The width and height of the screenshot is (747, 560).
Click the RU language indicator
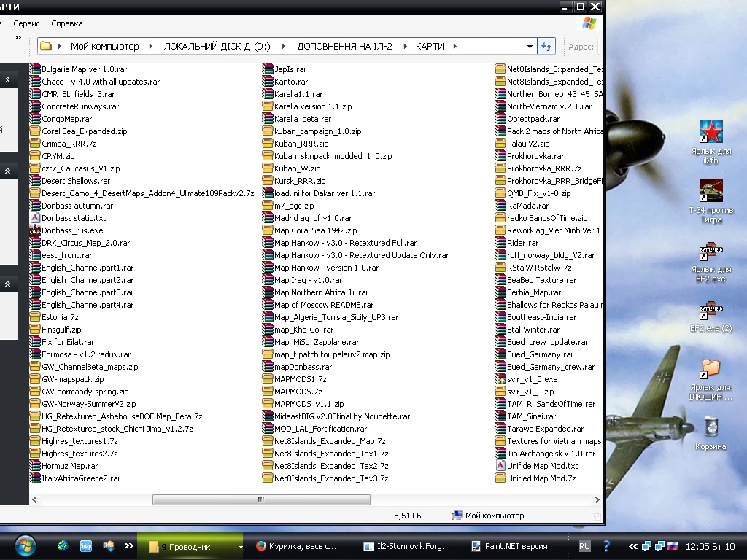coord(584,546)
